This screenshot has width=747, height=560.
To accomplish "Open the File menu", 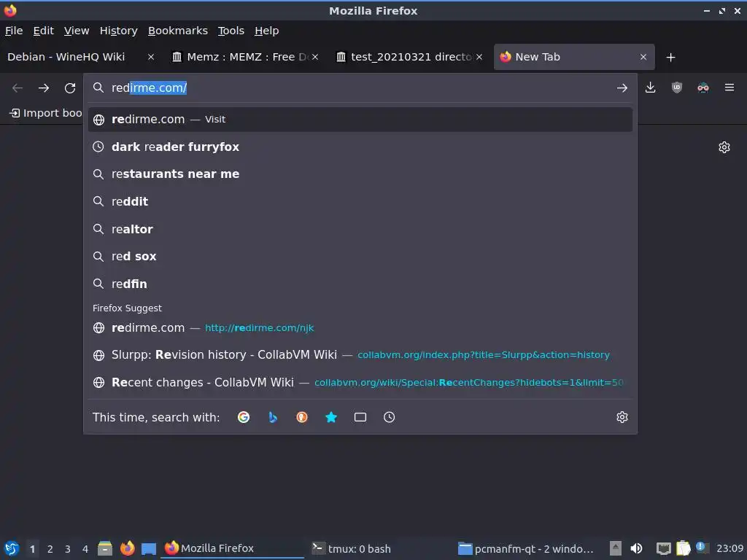I will 14,31.
